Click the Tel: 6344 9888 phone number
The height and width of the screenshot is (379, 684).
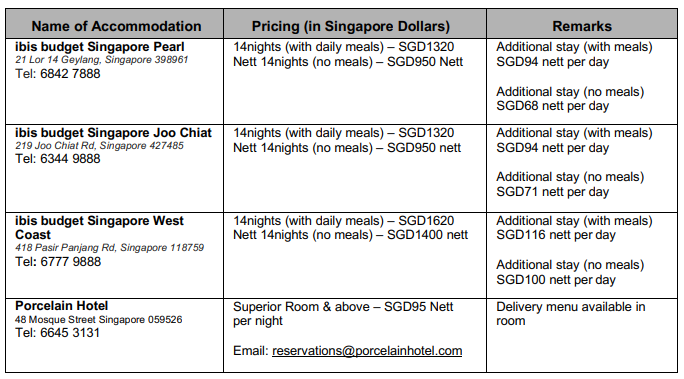[x=58, y=159]
